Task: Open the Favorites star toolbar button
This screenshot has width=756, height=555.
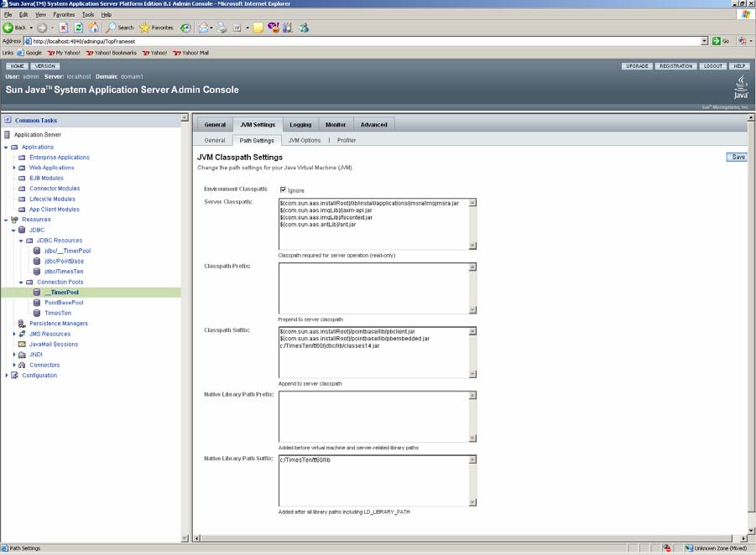Action: point(156,28)
